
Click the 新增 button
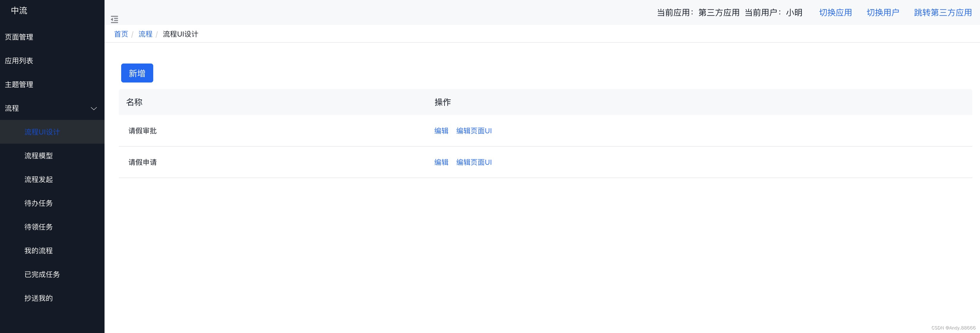[x=137, y=73]
